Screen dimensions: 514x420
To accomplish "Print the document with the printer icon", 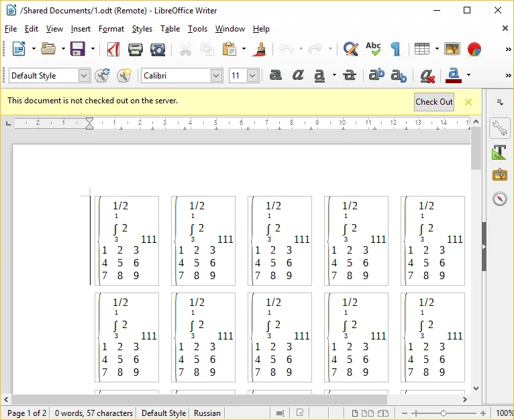I will (136, 50).
